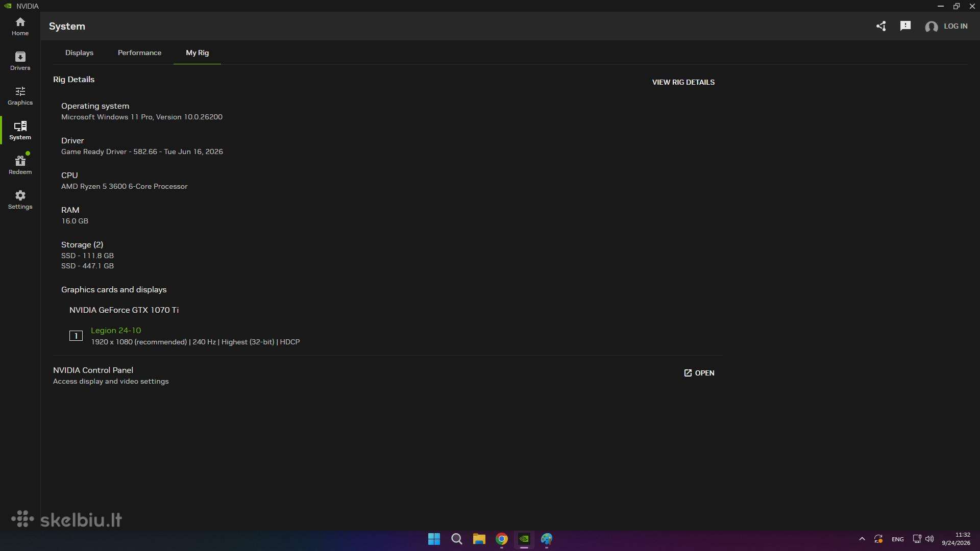980x551 pixels.
Task: Click the Legion 24-10 display name
Action: tap(116, 331)
